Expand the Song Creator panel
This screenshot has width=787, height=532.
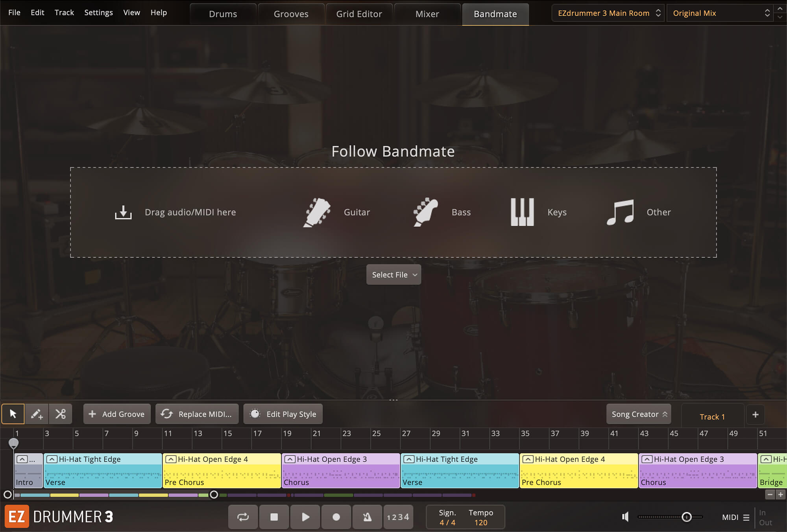pyautogui.click(x=639, y=414)
